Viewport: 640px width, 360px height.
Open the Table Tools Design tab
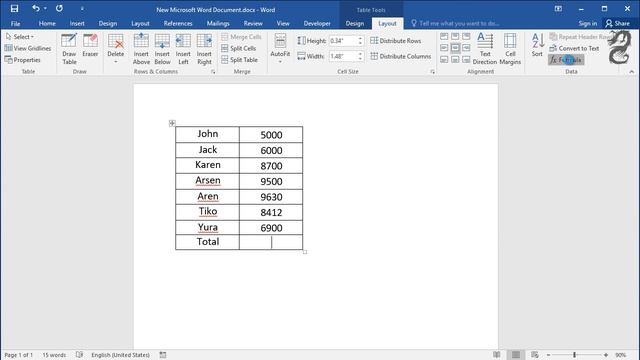(x=355, y=23)
